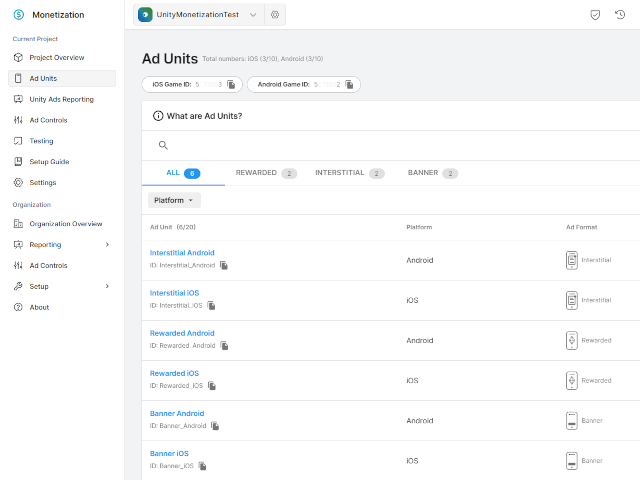Click the Project Overview cube icon
Screen dimensions: 640x480
tap(18, 58)
